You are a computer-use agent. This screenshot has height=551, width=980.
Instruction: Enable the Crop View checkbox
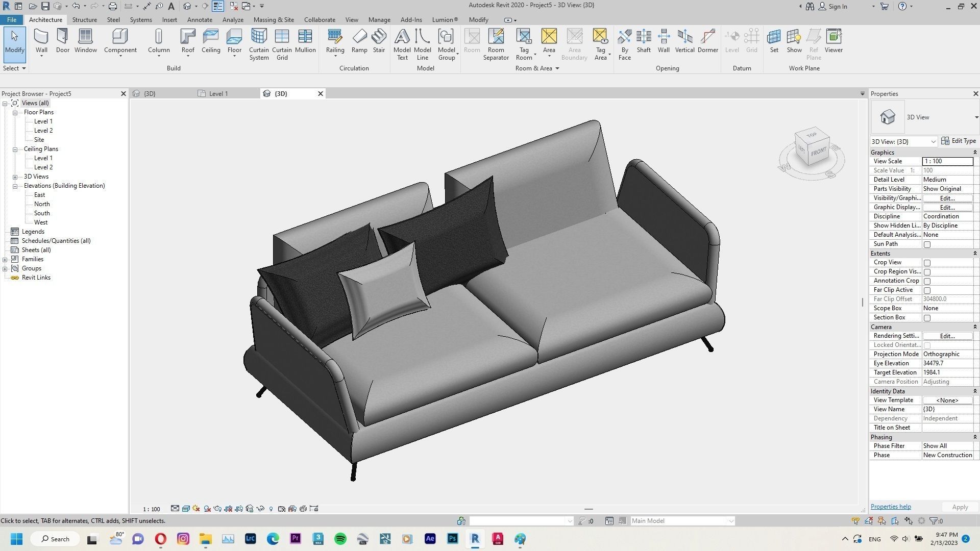(927, 262)
